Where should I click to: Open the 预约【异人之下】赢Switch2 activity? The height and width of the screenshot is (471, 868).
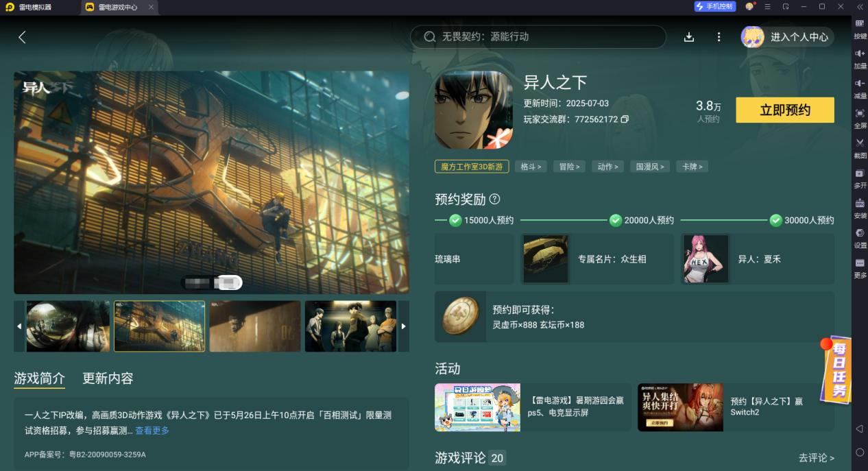pyautogui.click(x=736, y=407)
